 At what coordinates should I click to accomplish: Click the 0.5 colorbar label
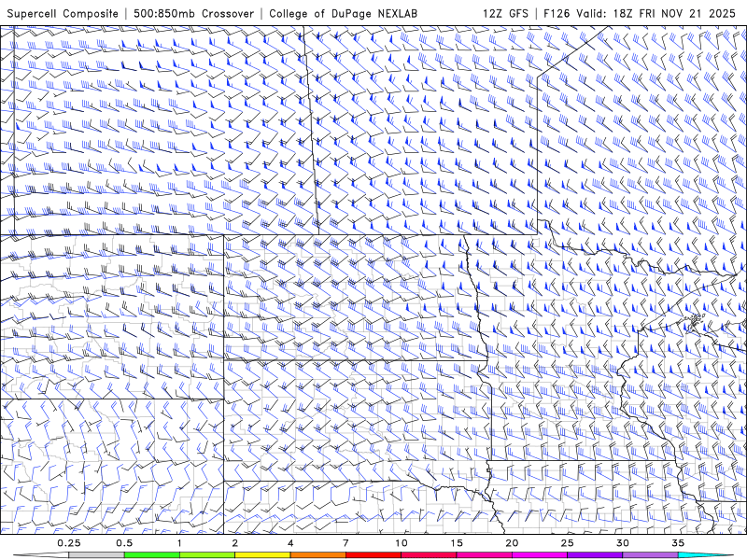[x=124, y=543]
